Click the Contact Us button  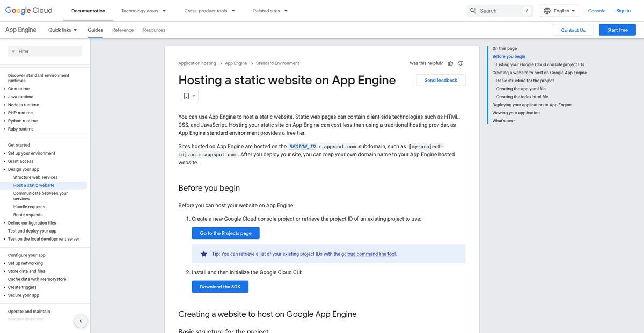[x=573, y=30]
